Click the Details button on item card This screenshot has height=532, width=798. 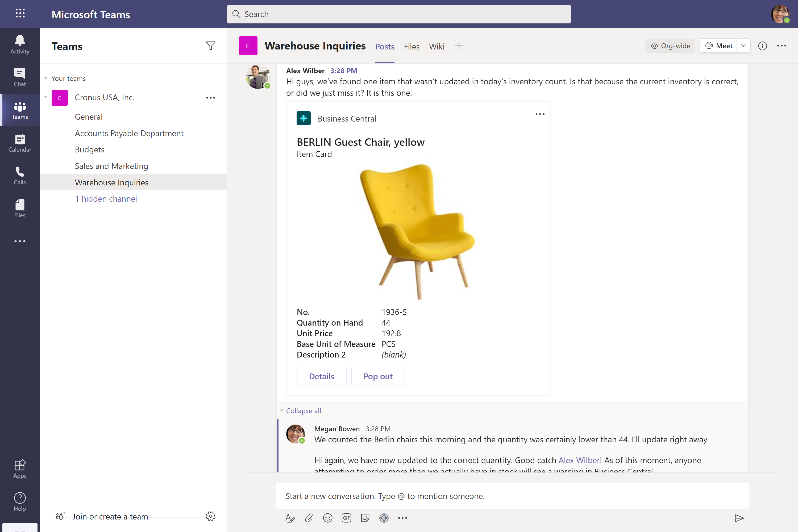click(321, 376)
